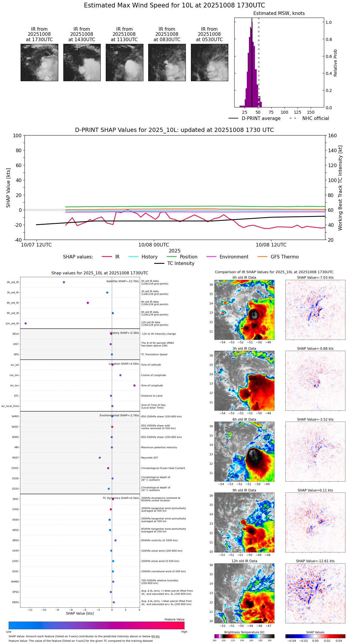Open the 'SHAP Value=-7.03 kts' map
The image size is (349, 644).
coord(315,310)
